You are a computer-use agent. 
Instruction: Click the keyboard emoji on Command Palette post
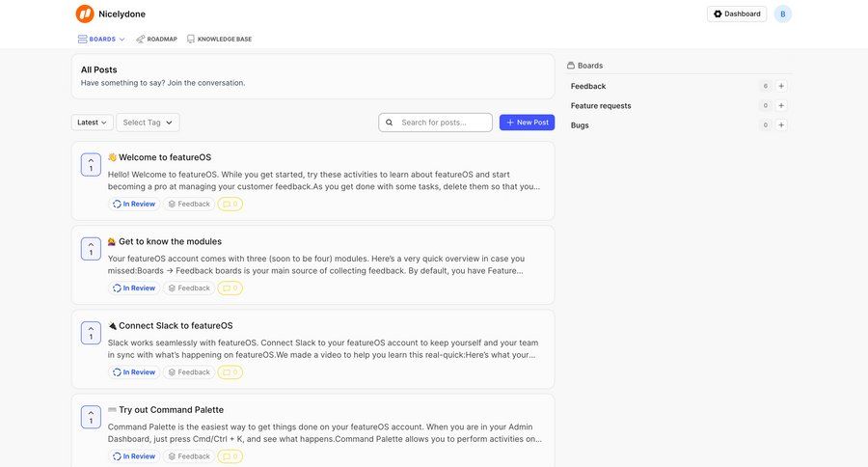113,410
